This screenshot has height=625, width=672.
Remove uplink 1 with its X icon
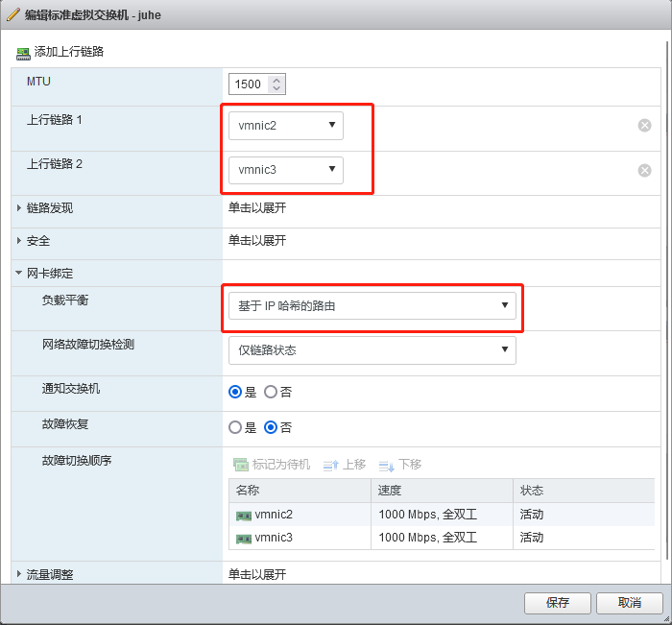(644, 125)
